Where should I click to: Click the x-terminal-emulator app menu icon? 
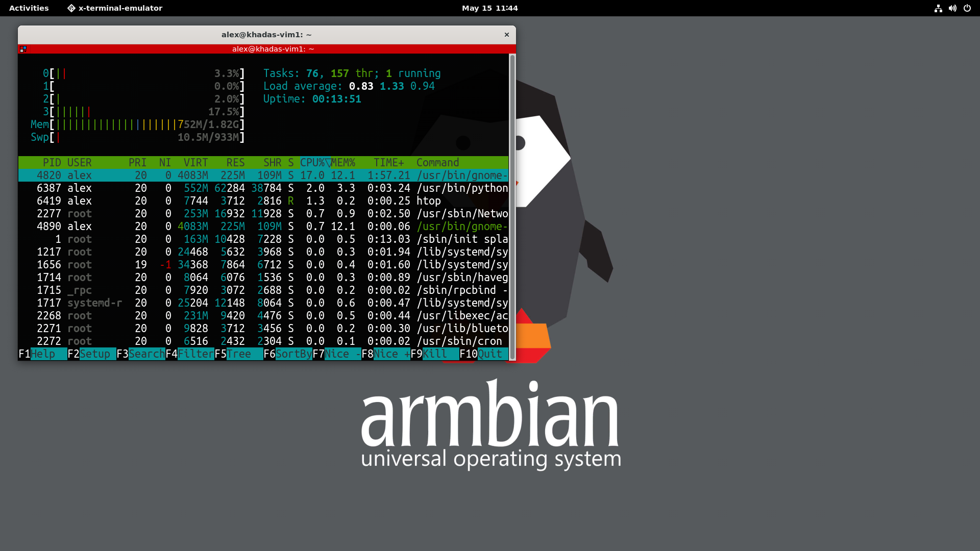pos(71,8)
